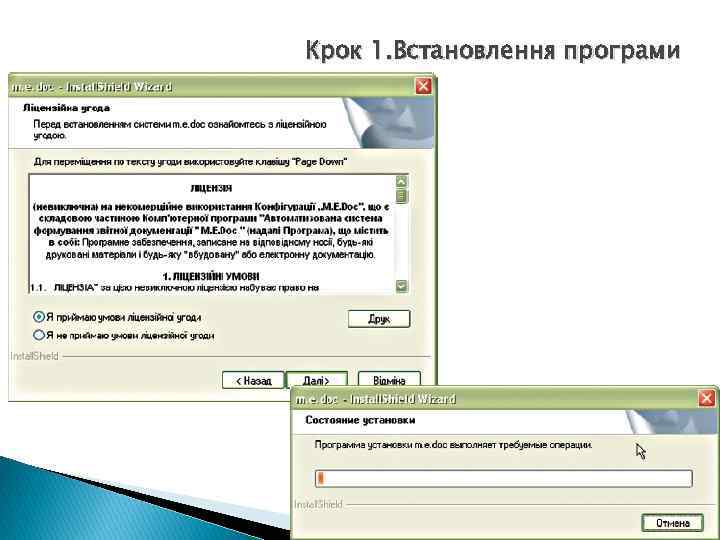Click the installation progress bar
Viewport: 720px width, 540px height.
[503, 478]
